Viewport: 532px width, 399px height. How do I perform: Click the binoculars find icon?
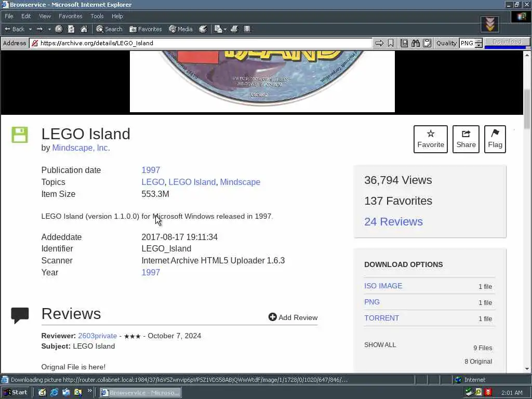pos(416,43)
